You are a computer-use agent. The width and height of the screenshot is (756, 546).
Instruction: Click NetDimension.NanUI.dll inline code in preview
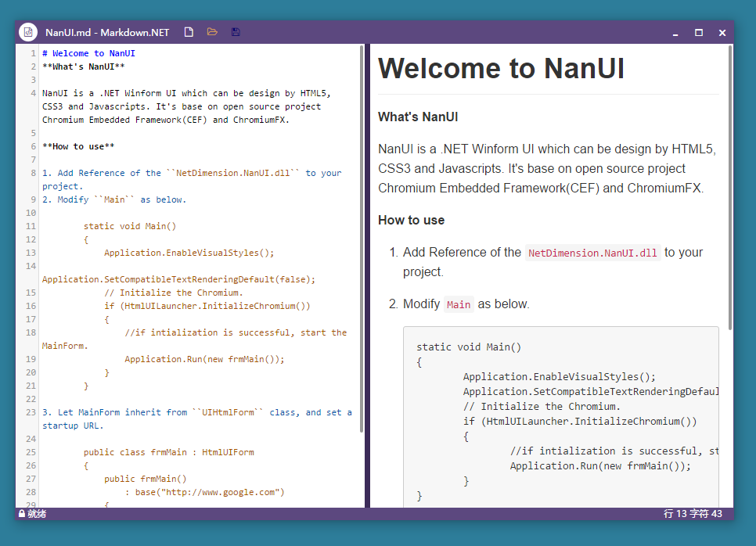[592, 253]
